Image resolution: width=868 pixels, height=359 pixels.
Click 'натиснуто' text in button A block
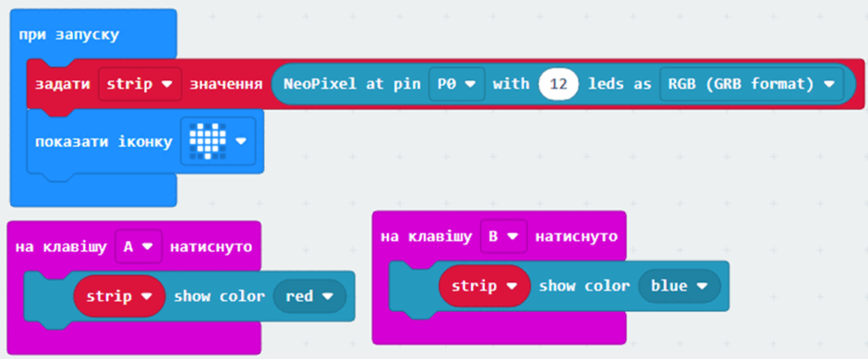click(211, 246)
